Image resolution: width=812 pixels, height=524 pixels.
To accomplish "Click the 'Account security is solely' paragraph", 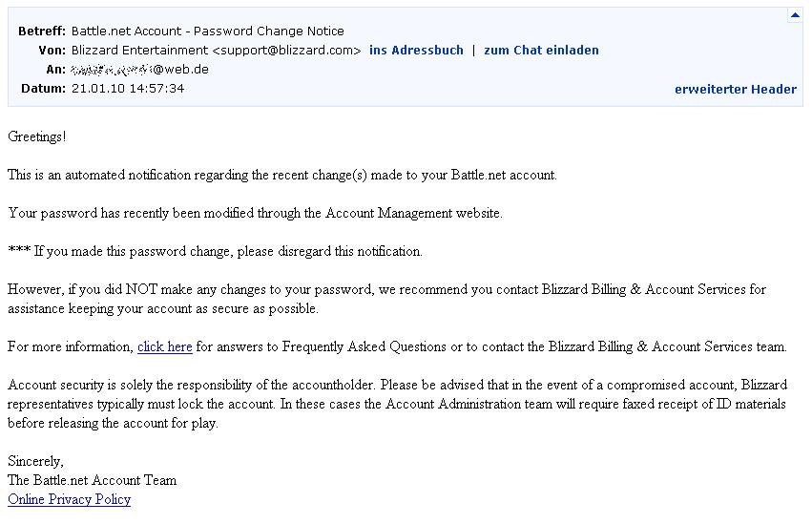I will click(x=397, y=404).
